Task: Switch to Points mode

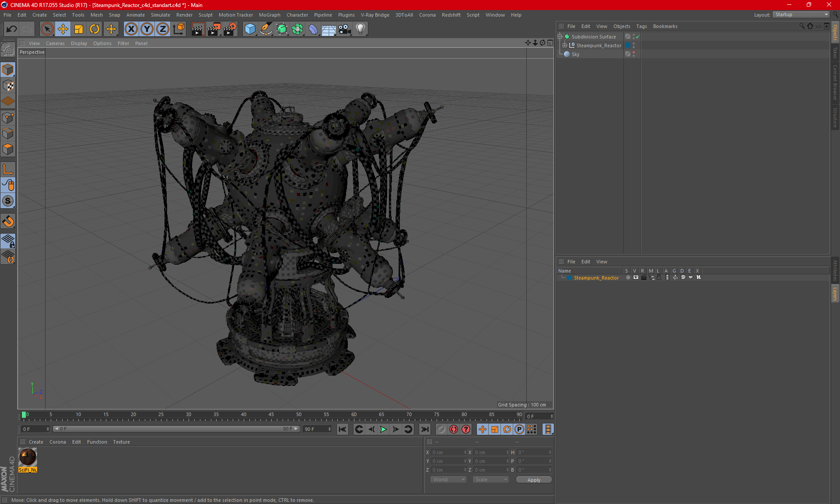Action: (x=8, y=117)
